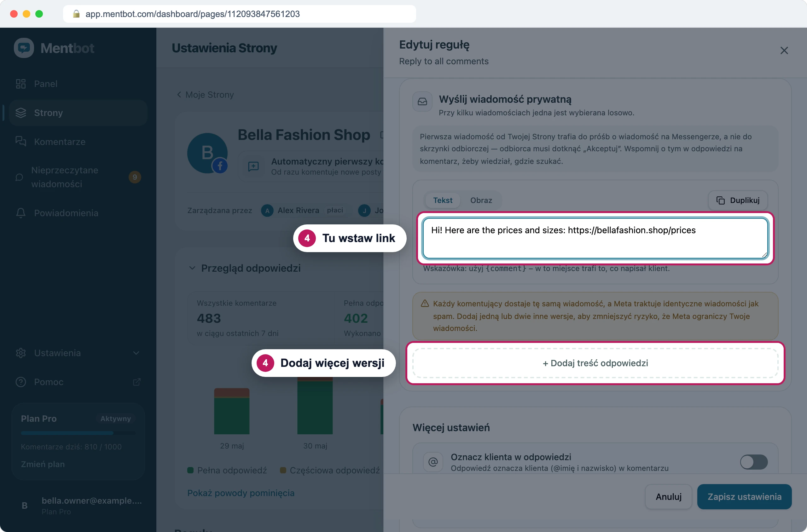Click the Plan Pro usage progress bar
Viewport: 807px width, 532px height.
click(78, 433)
